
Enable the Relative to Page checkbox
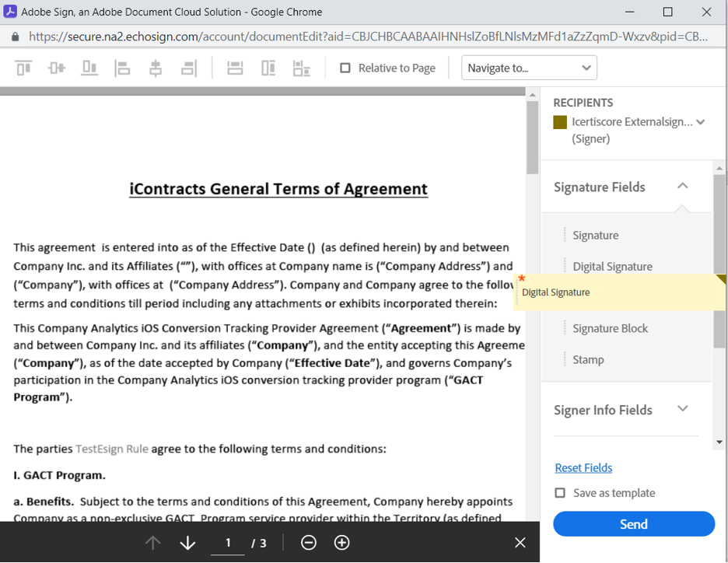coord(345,68)
